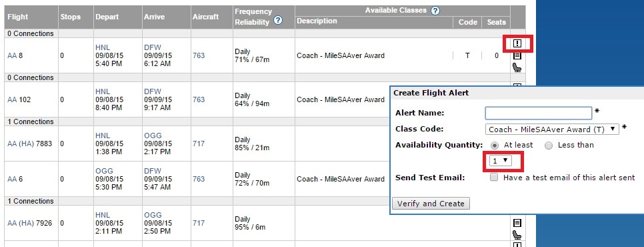
Task: Open HNL departure airport link for AA 102
Action: [x=103, y=91]
